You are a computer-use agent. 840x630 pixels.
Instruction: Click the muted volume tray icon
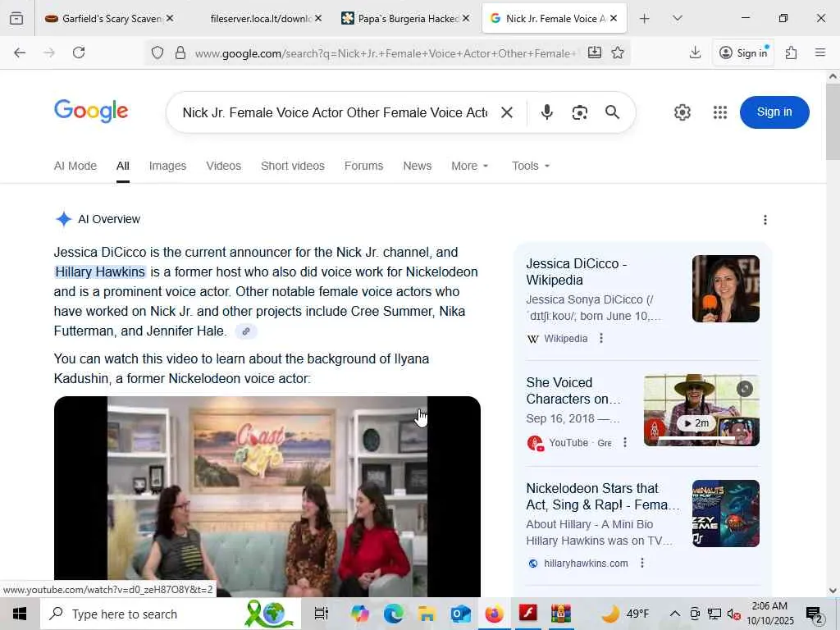733,614
